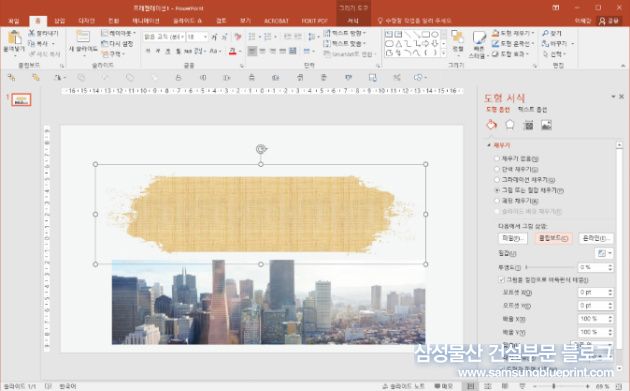The width and height of the screenshot is (630, 391).
Task: Click 다시 설정 (Reset) slide button
Action: pyautogui.click(x=117, y=43)
